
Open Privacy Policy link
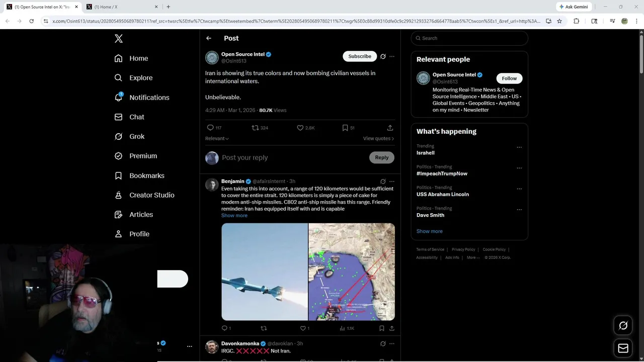463,249
